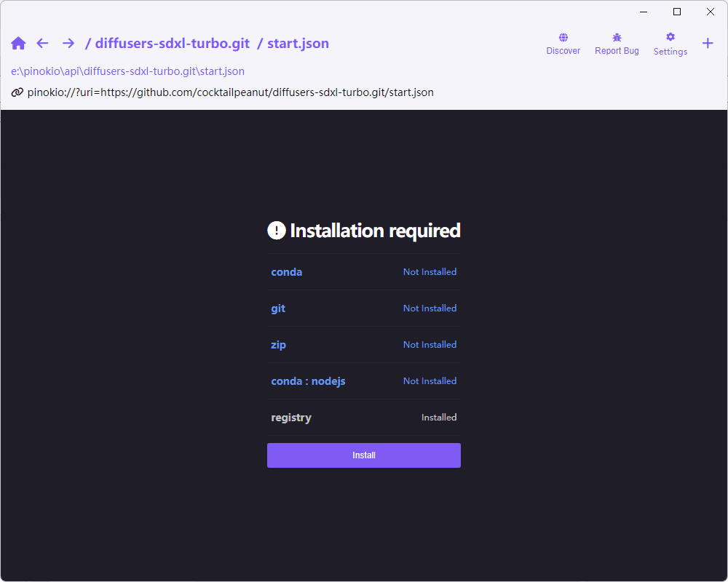Click the plus icon to add new
This screenshot has width=728, height=582.
[708, 43]
